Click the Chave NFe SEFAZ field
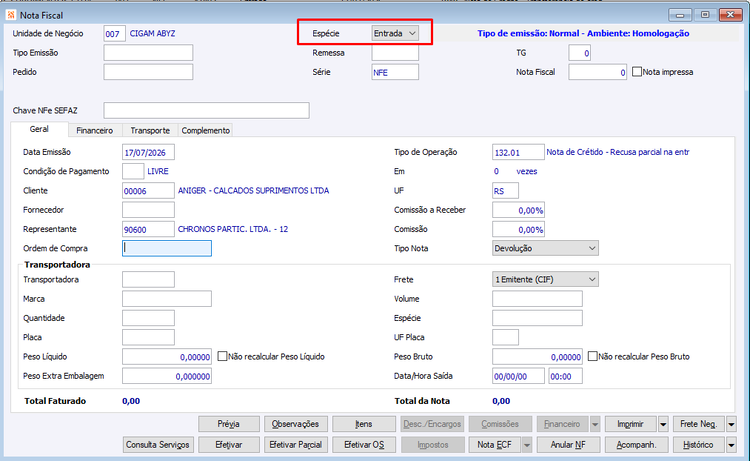Viewport: 750px width, 461px height. pos(206,110)
